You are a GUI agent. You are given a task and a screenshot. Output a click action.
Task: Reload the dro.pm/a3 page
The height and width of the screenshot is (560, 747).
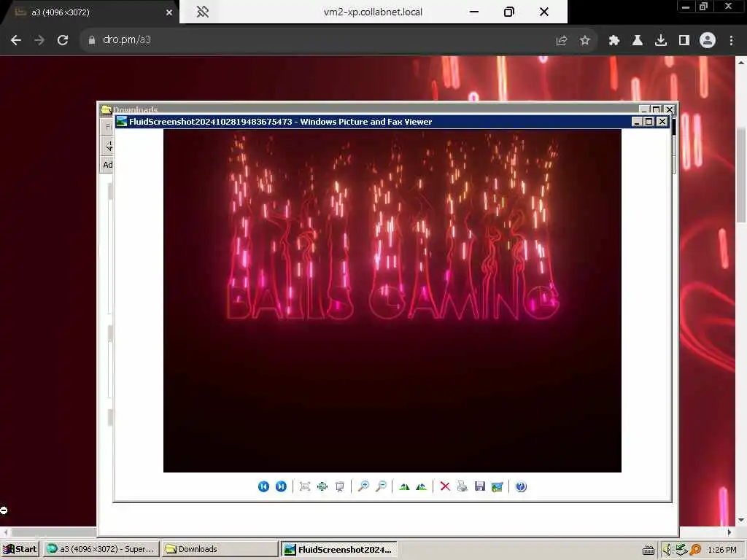click(x=63, y=40)
